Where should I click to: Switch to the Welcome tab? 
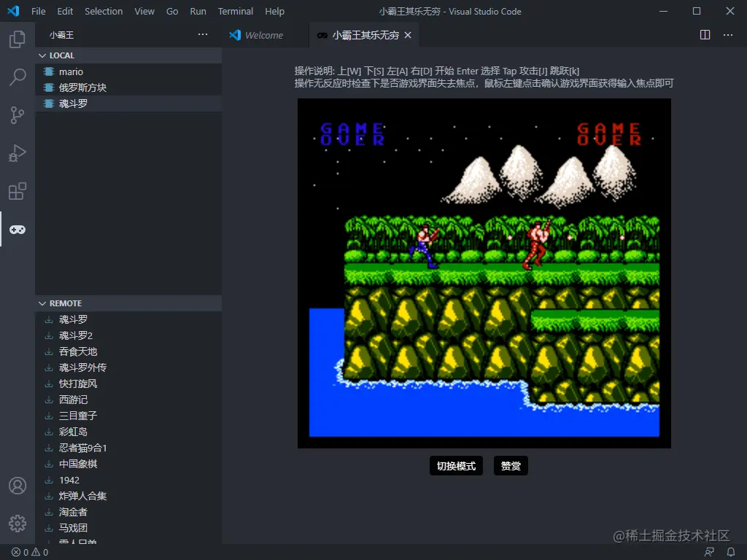(264, 35)
